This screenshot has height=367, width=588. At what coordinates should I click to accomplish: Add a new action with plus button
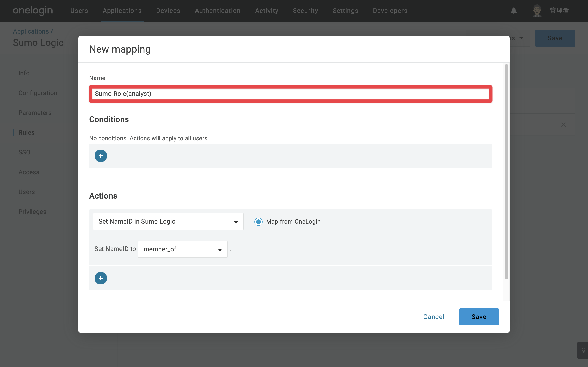101,278
